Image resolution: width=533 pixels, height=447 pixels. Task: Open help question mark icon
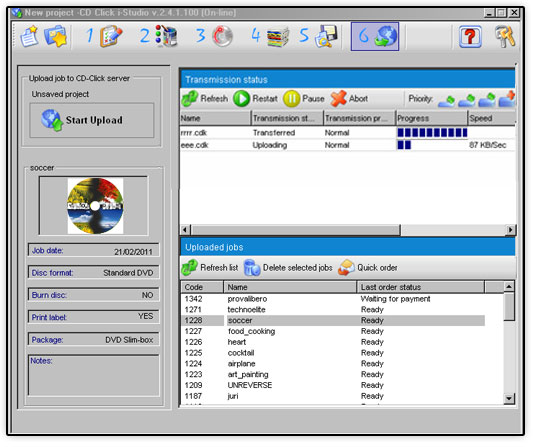(x=471, y=37)
